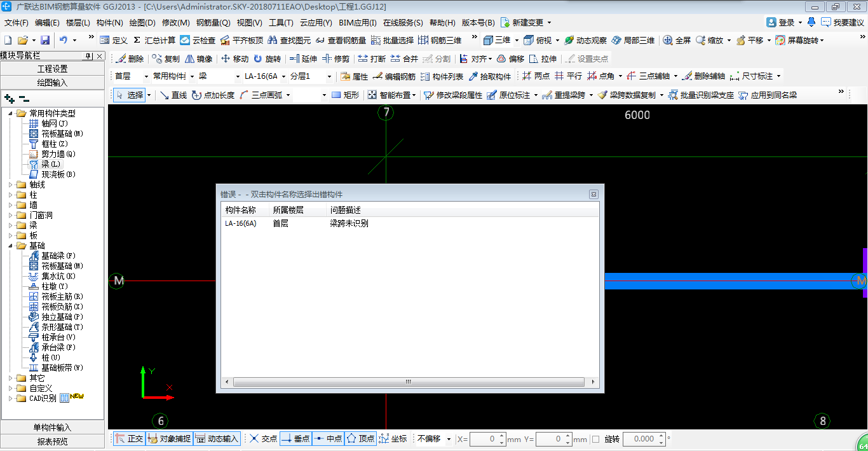Click the 修剪 trim tool
The width and height of the screenshot is (868, 451).
[336, 59]
